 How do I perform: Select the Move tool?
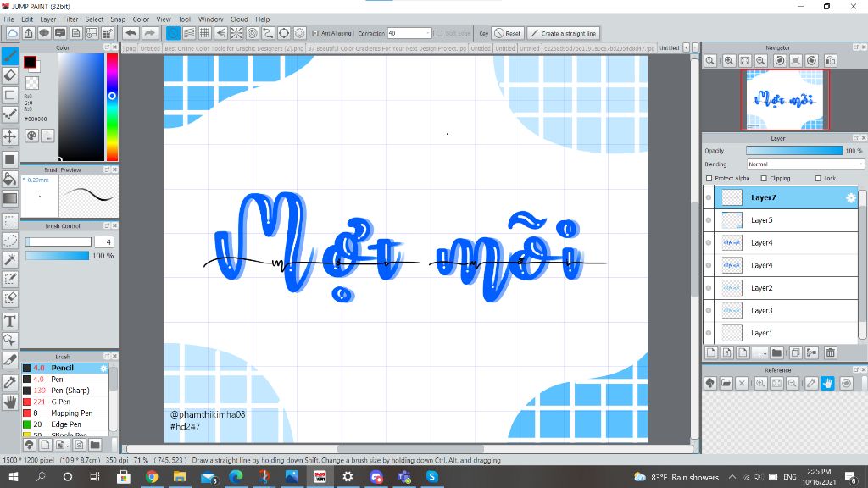click(10, 136)
